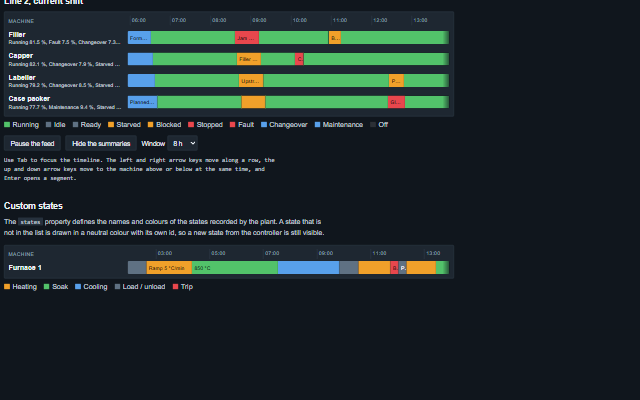
Task: Select Furnace 1 blue cooling segment
Action: coord(308,268)
